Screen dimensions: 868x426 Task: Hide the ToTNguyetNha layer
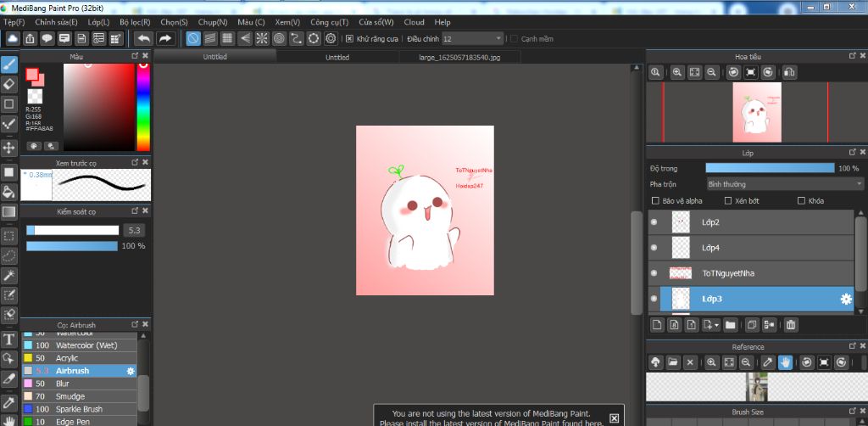654,273
